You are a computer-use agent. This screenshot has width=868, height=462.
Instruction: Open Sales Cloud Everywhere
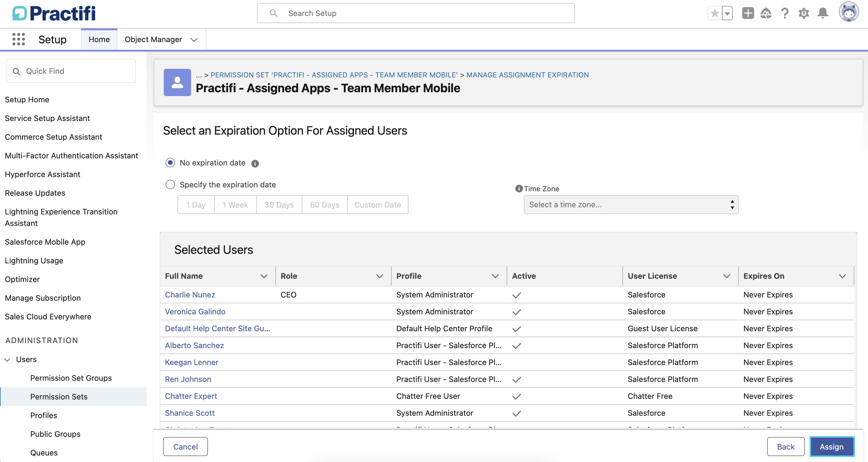48,316
